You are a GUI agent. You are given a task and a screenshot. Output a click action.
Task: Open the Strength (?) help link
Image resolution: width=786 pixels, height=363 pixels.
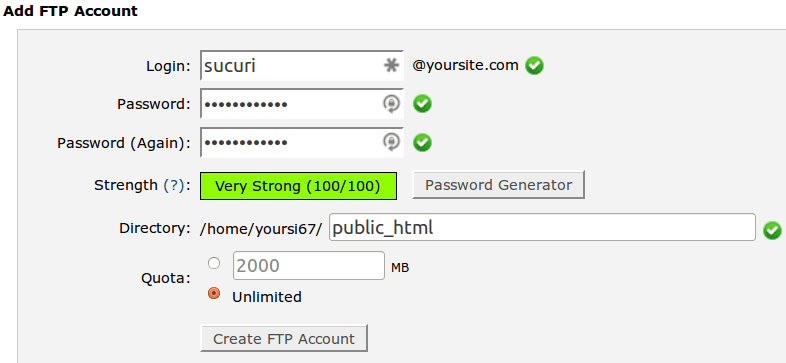pyautogui.click(x=173, y=186)
